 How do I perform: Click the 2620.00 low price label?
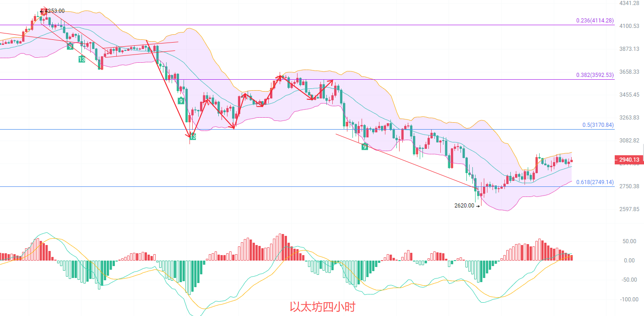[x=465, y=206]
